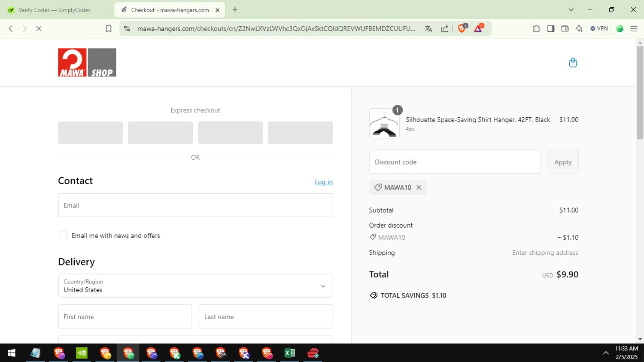Click the 'TOTAL SAVINGS $1.10' text

pos(413,295)
